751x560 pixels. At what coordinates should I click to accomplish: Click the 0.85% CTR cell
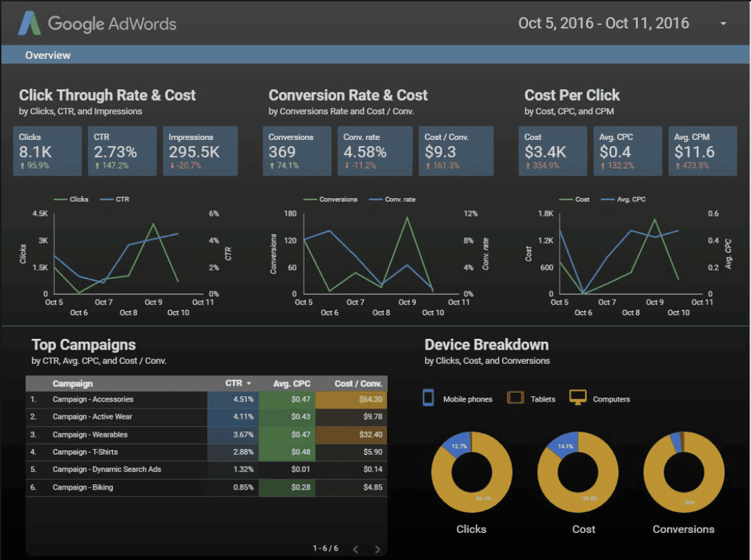tap(233, 487)
